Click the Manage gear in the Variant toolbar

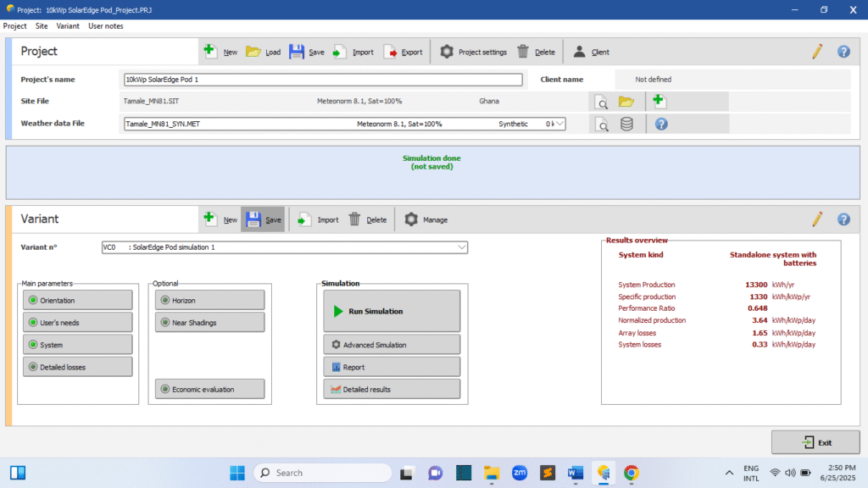pos(412,219)
